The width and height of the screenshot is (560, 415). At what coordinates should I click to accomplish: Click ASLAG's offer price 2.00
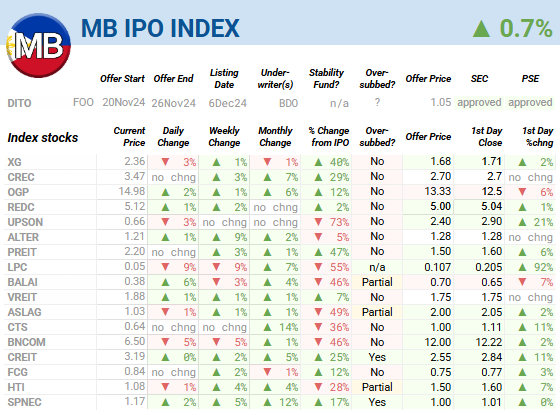pyautogui.click(x=441, y=312)
